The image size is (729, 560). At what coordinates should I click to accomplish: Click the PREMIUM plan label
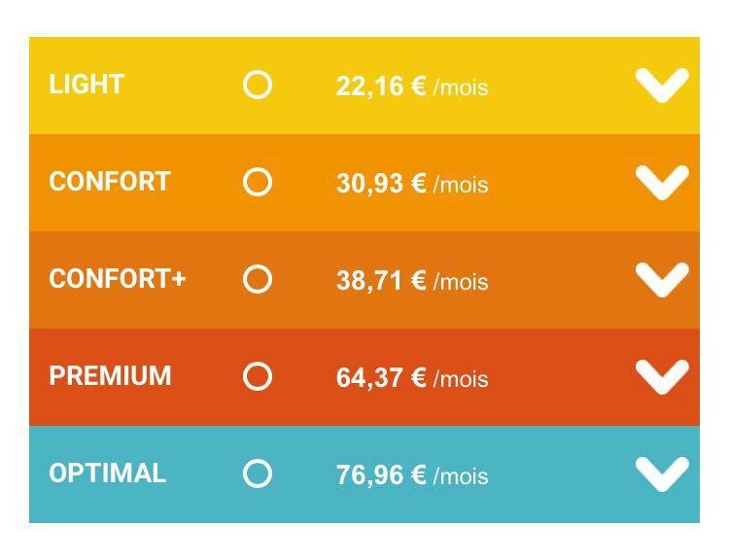110,376
